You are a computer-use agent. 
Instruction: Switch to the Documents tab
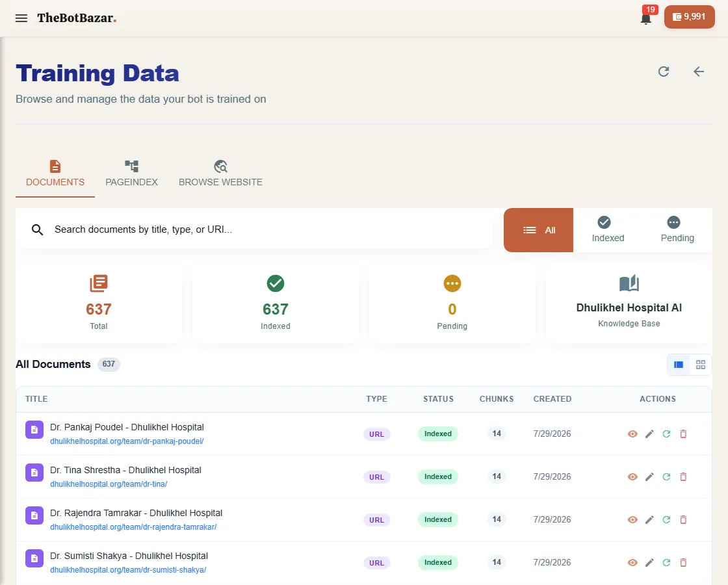tap(55, 174)
